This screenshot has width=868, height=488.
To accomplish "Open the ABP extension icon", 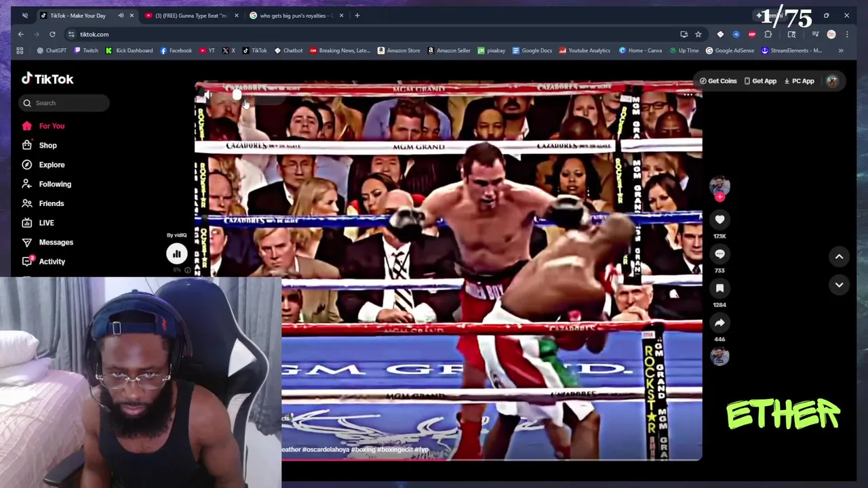I will pos(752,34).
